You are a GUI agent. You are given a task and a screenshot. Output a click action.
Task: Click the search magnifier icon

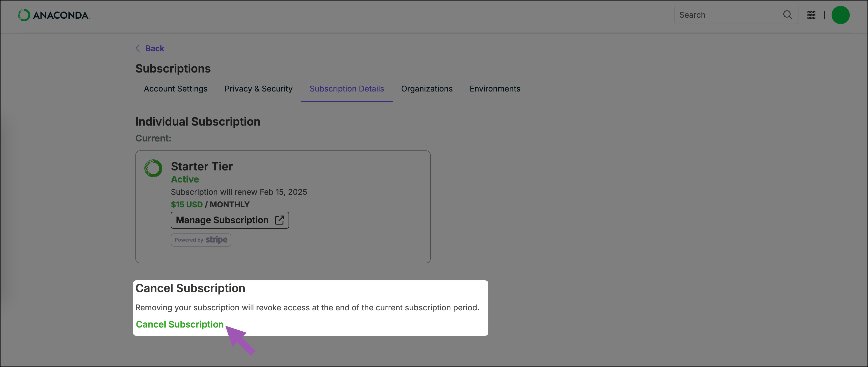tap(787, 15)
